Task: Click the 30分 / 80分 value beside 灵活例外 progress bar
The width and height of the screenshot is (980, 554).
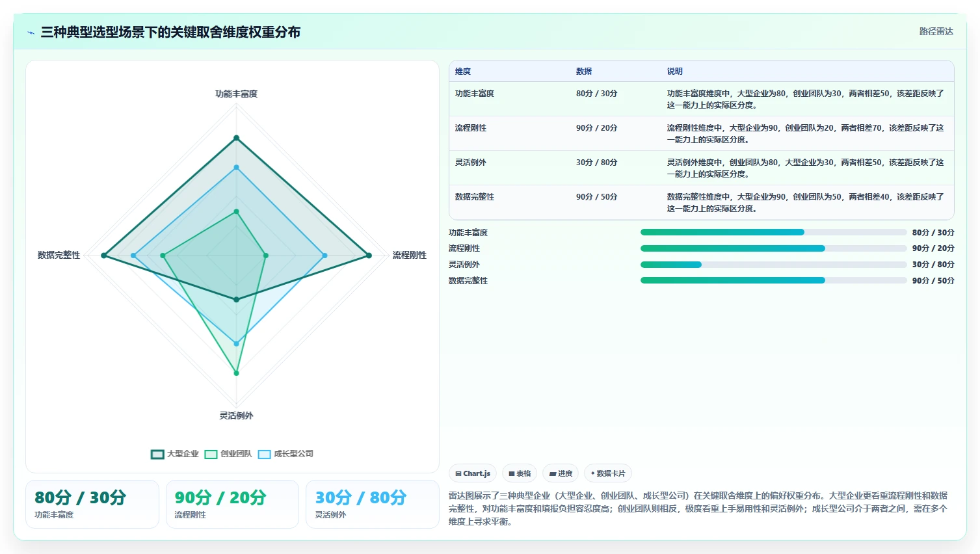Action: click(933, 265)
